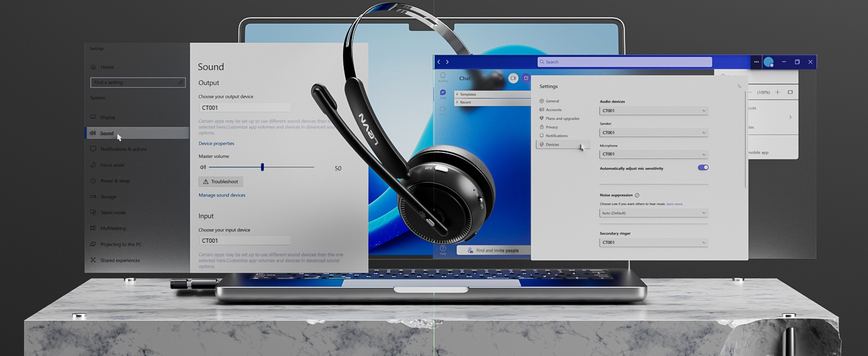Viewport: 868px width, 356px height.
Task: Open the Microphone dropdown in Teams settings
Action: pos(654,154)
